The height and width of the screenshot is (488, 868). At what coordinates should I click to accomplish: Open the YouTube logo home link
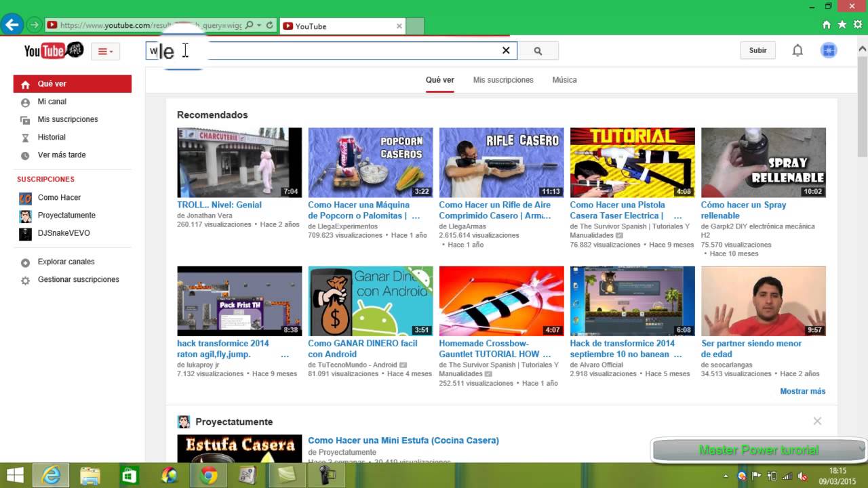(x=54, y=50)
